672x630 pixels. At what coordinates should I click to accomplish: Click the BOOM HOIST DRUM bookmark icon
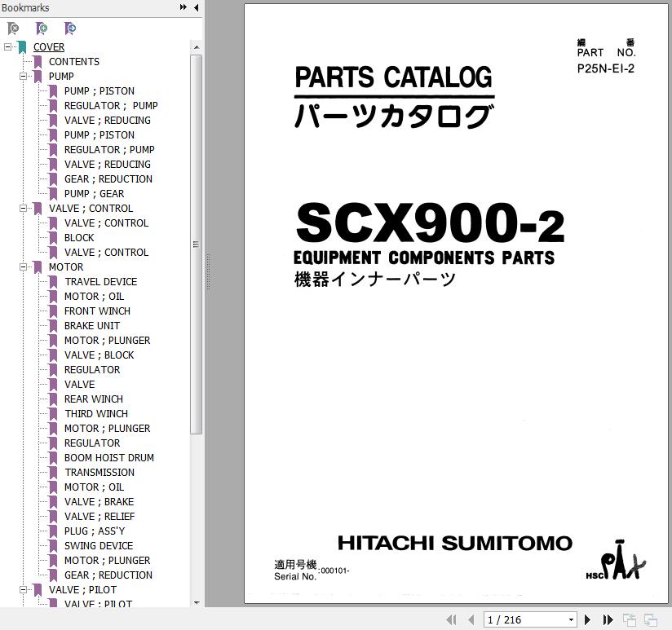(x=53, y=458)
